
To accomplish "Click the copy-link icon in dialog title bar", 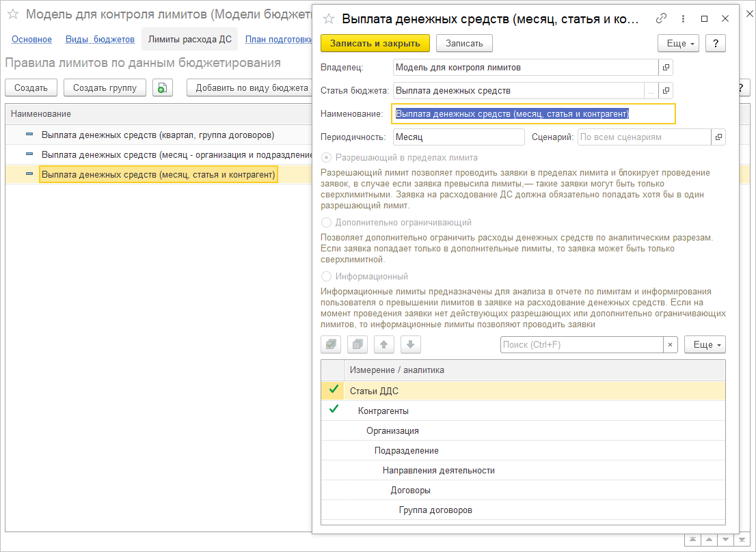I will (x=661, y=19).
